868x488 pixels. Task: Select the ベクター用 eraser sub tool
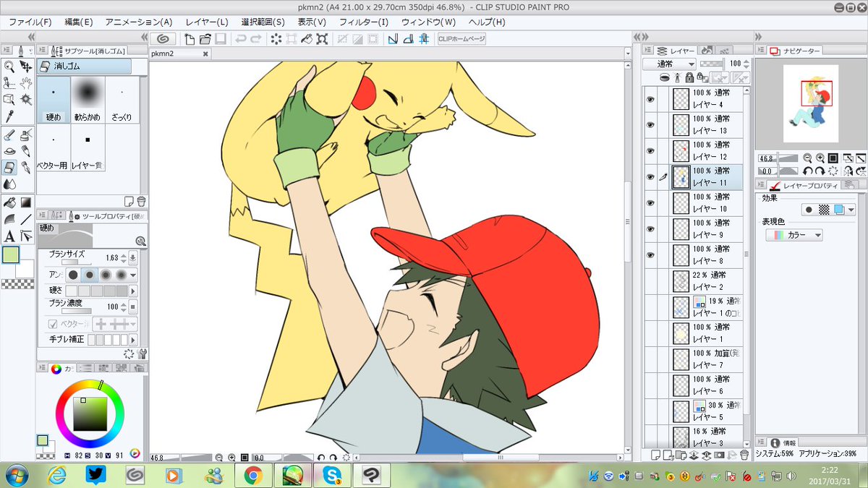[54, 147]
